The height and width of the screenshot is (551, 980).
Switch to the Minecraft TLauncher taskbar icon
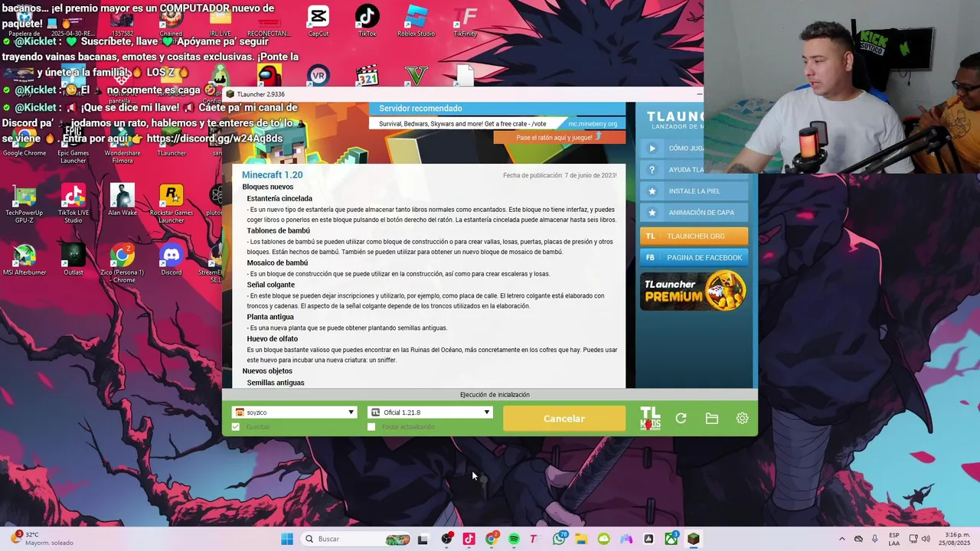(x=693, y=539)
